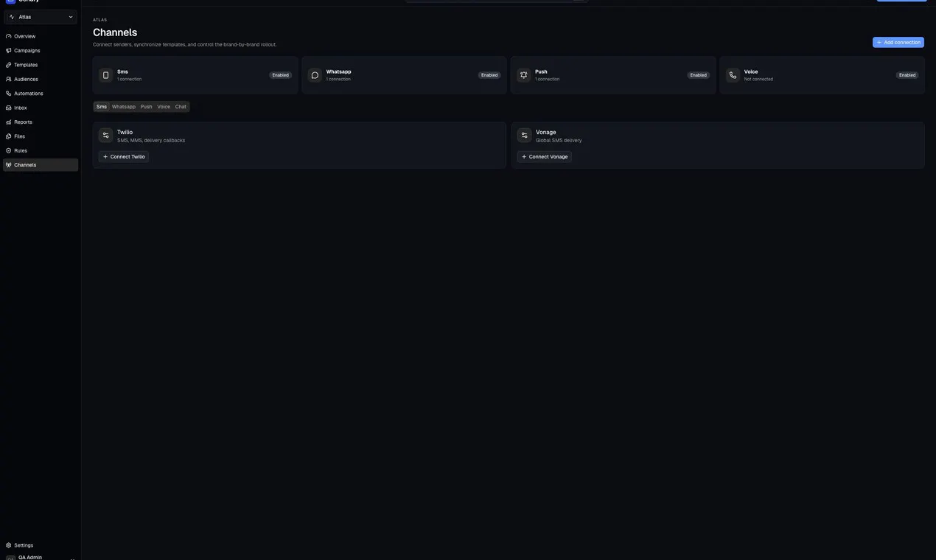Toggle Enabled badge on Push card
Viewport: 936px width, 560px height.
698,75
